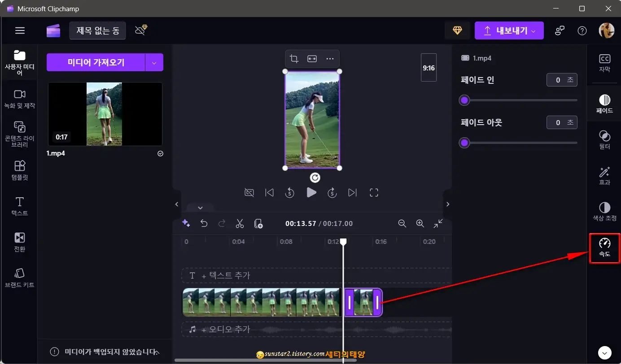Select the 1.mp4 media thumbnail
Screen dimensions: 621x364
click(105, 114)
